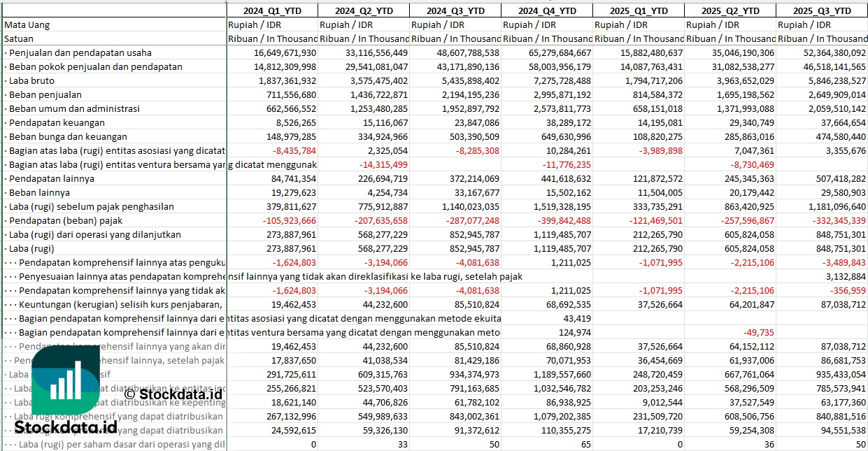Click 'Beban bunga dan keuangan' label
The width and height of the screenshot is (868, 451).
click(68, 136)
